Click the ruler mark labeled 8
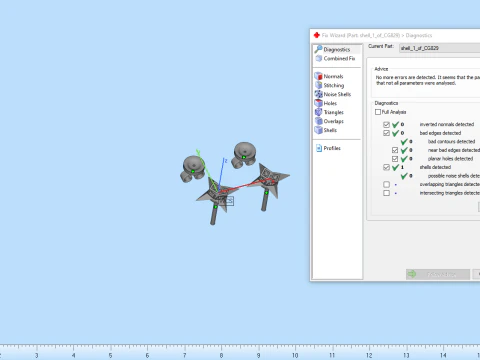This screenshot has width=480, height=360. [221, 355]
